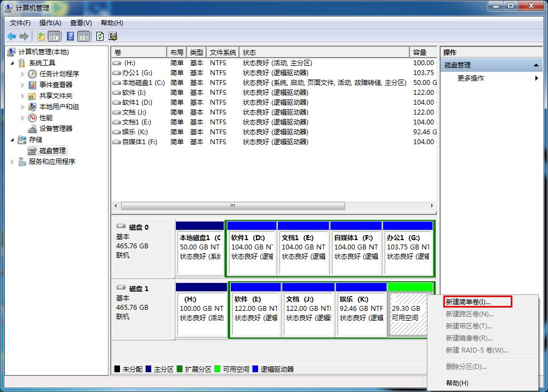Select 事件查看器 in the left tree
This screenshot has width=548, height=392.
click(55, 84)
